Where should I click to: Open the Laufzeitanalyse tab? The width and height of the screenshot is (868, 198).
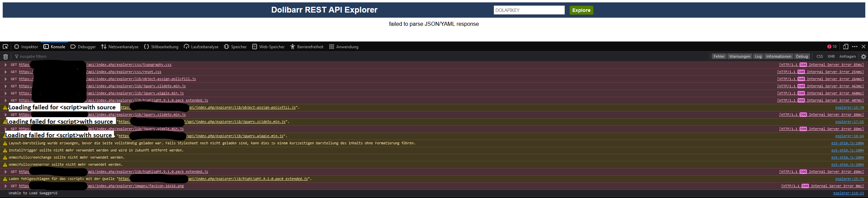[x=201, y=47]
